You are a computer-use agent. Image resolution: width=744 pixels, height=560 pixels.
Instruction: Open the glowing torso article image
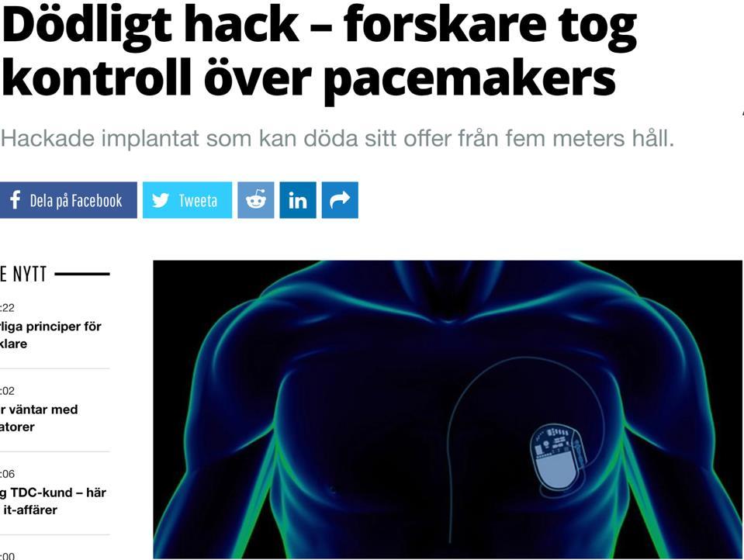pyautogui.click(x=448, y=410)
